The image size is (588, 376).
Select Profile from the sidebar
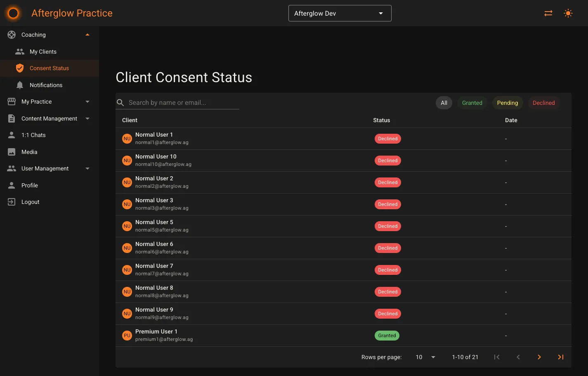(29, 185)
